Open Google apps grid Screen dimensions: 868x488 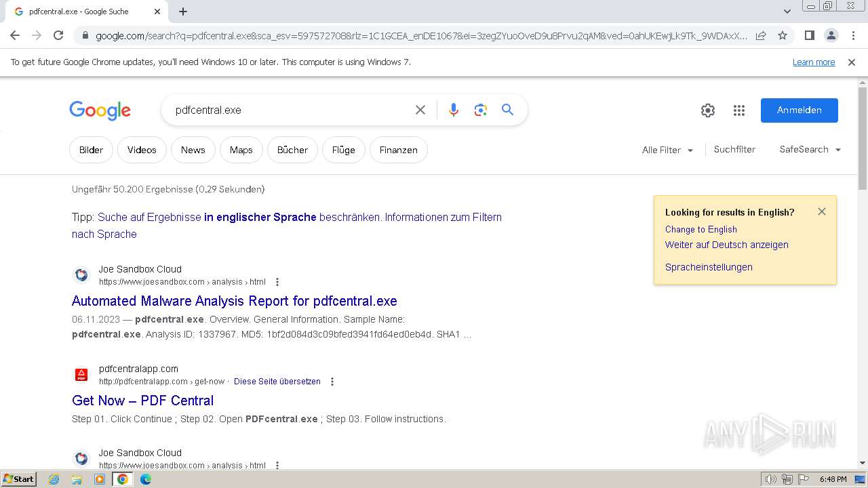(739, 110)
